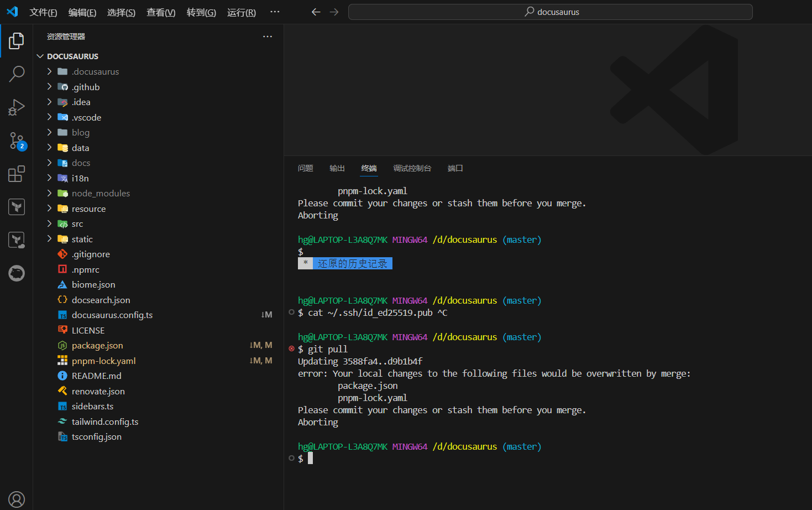Open the Extensions view
The height and width of the screenshot is (510, 812).
[x=17, y=174]
